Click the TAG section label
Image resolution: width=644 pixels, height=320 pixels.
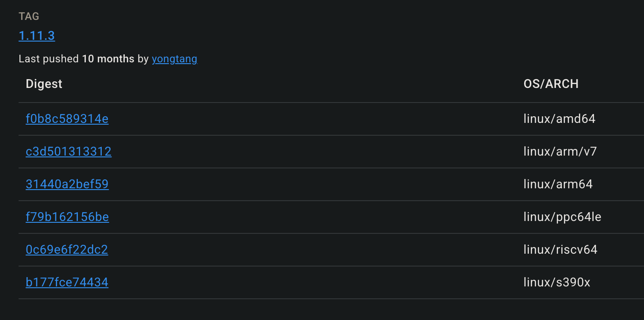[x=29, y=16]
